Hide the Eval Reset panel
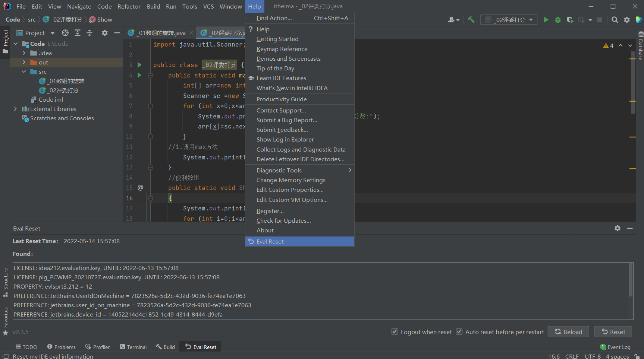644x359 pixels. coord(630,228)
